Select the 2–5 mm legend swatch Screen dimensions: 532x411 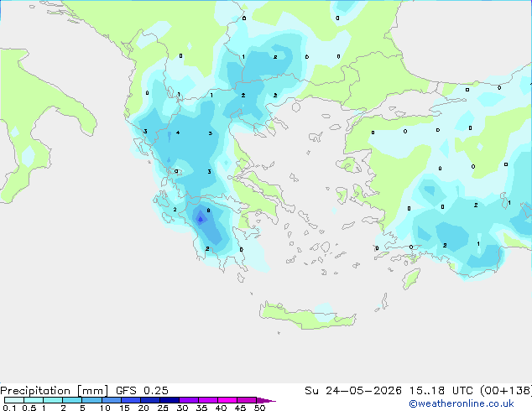(x=72, y=400)
